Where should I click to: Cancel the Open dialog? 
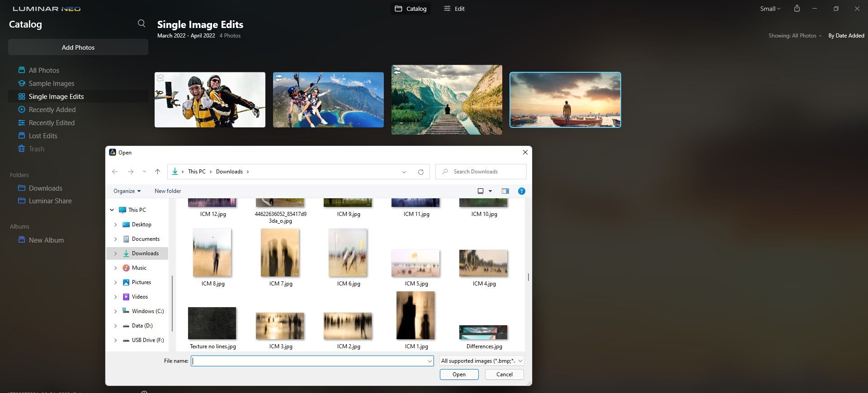(504, 374)
